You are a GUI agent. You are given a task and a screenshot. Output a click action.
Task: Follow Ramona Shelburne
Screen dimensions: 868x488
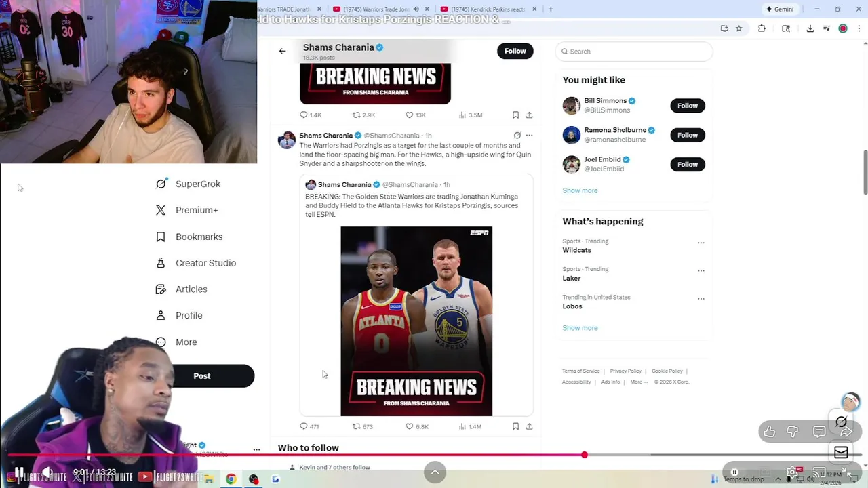687,135
